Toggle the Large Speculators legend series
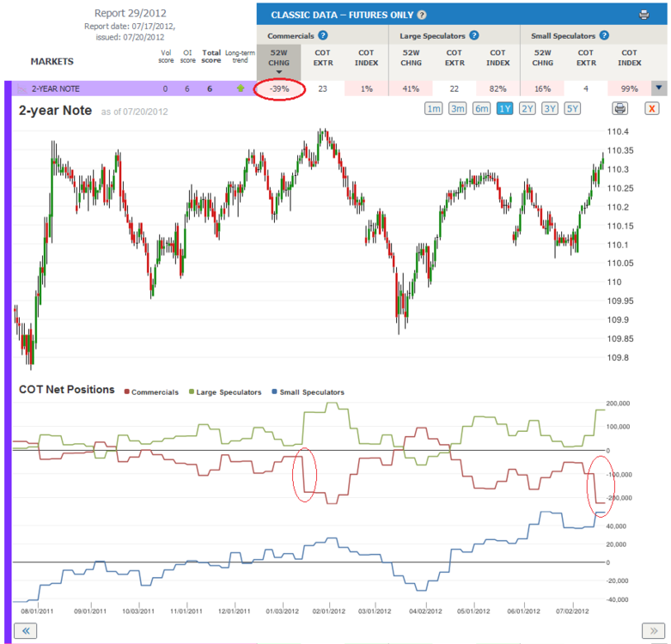This screenshot has width=671, height=644. pos(225,392)
